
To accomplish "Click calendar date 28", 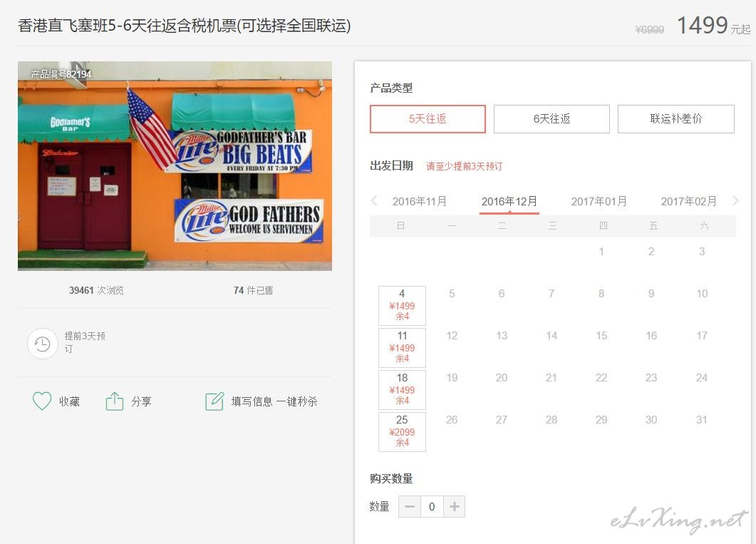I will tap(552, 419).
